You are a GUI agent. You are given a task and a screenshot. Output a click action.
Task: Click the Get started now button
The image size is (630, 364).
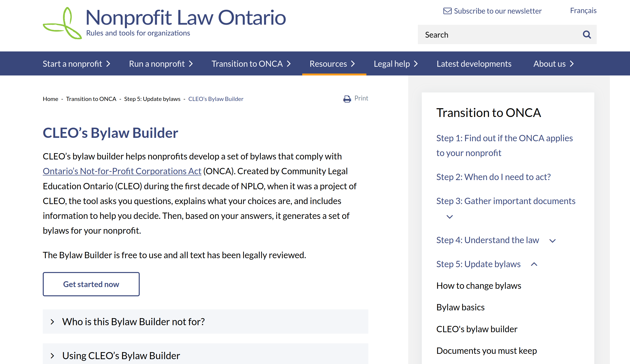(91, 284)
